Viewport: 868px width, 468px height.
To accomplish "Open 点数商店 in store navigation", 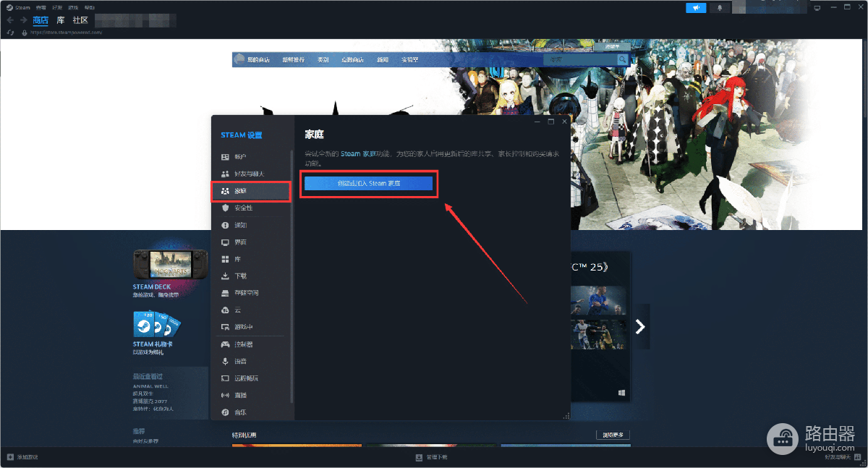I will pos(352,60).
